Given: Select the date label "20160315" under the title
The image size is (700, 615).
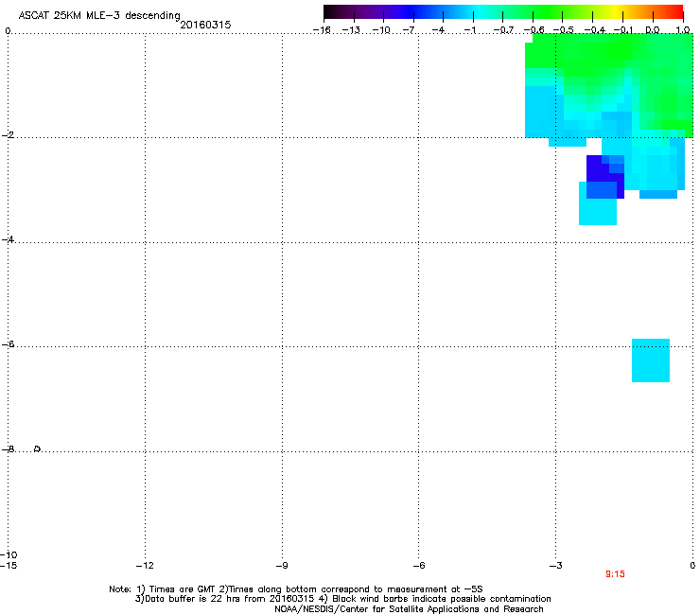Looking at the screenshot, I should click(205, 25).
